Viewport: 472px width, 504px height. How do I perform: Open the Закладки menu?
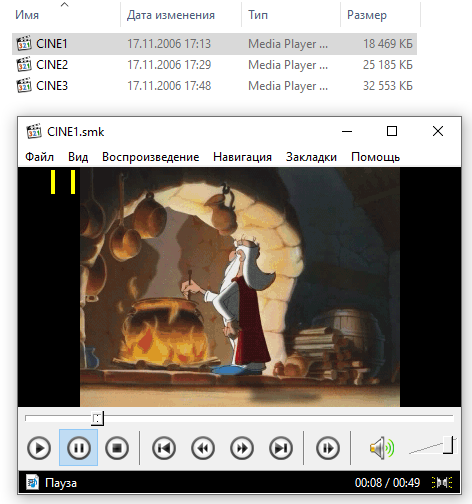pyautogui.click(x=311, y=157)
